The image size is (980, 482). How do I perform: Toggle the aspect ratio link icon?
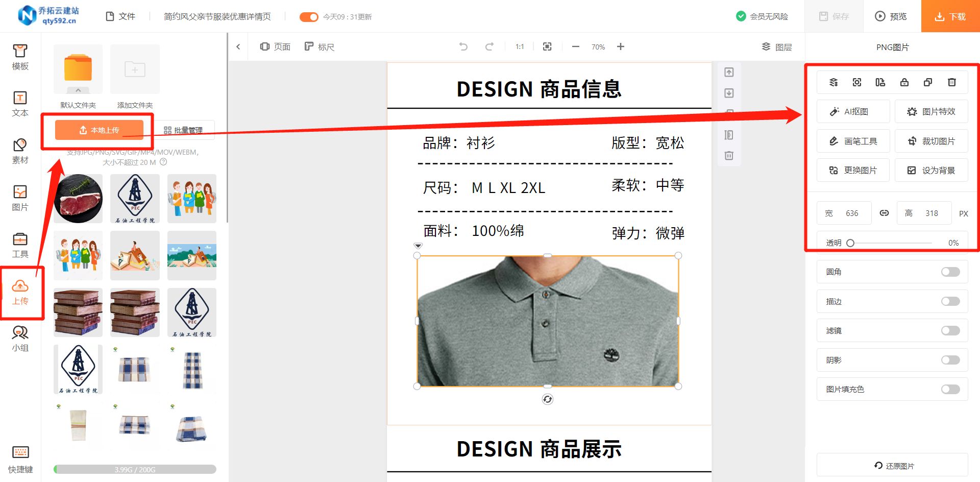tap(884, 213)
